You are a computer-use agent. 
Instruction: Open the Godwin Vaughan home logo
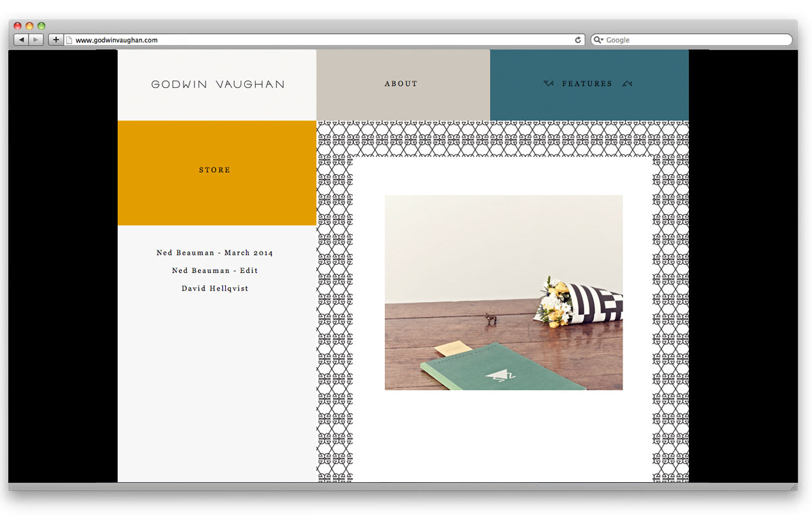(217, 85)
